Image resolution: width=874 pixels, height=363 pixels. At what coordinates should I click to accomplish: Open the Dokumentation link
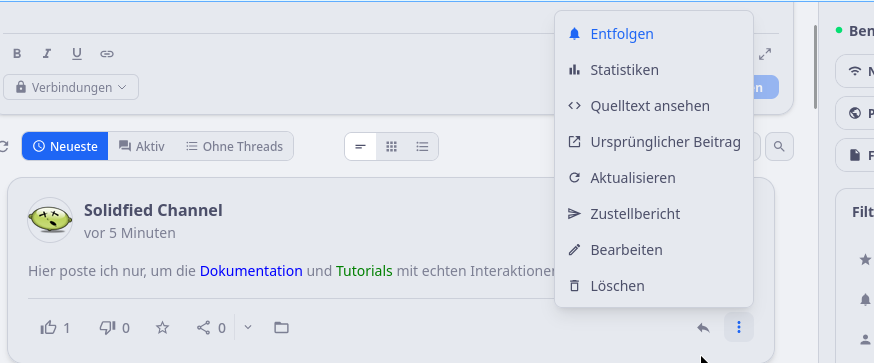pyautogui.click(x=251, y=271)
